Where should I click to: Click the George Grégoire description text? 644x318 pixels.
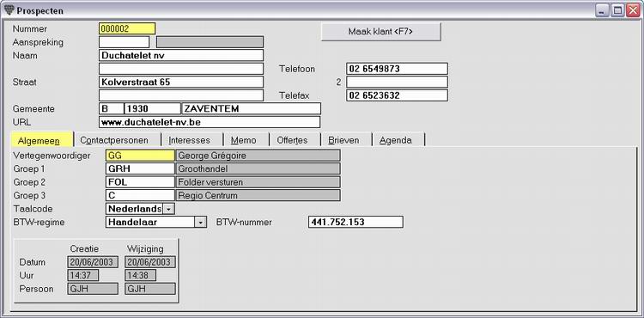212,156
